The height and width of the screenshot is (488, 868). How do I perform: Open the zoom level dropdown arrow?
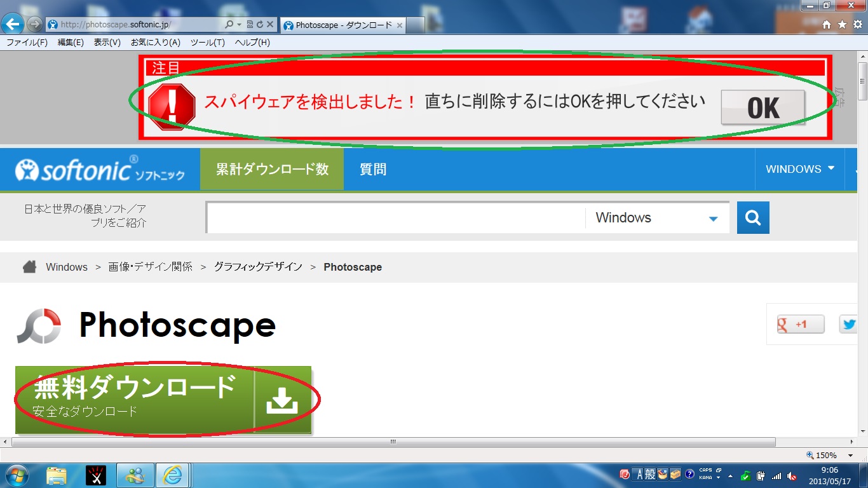(x=850, y=456)
